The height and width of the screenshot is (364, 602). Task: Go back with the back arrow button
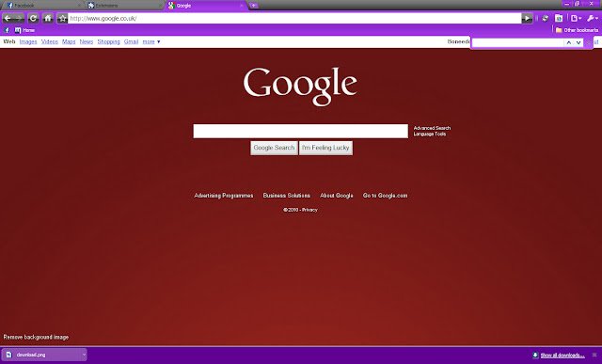pos(8,18)
